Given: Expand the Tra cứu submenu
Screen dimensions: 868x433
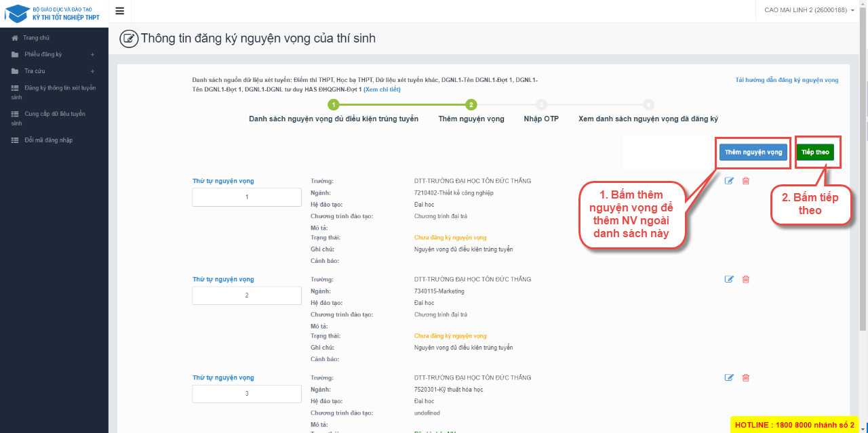Looking at the screenshot, I should pyautogui.click(x=92, y=71).
